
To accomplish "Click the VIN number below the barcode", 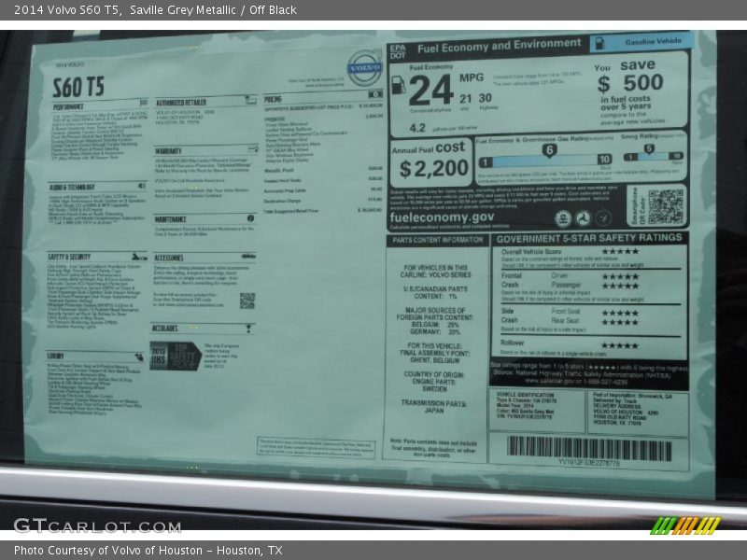I will tap(589, 463).
